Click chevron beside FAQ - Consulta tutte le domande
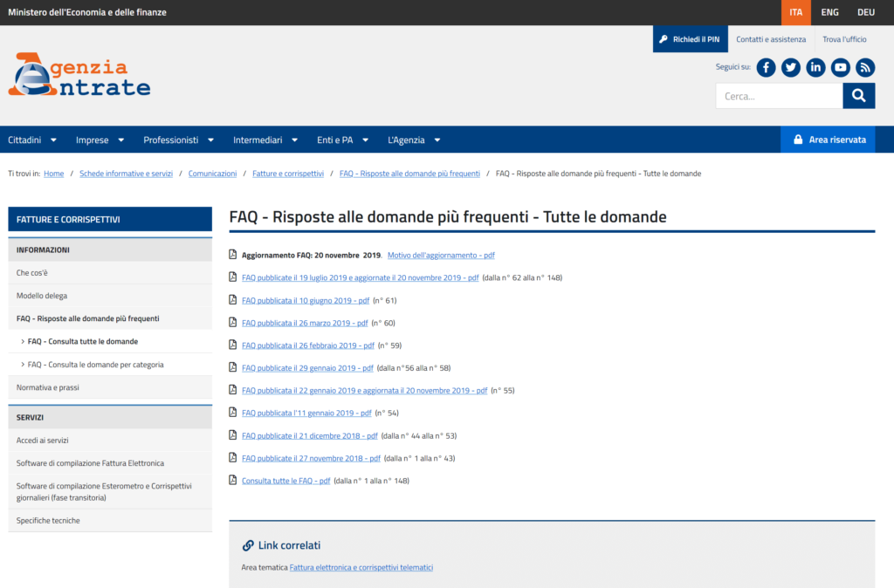 click(x=23, y=341)
